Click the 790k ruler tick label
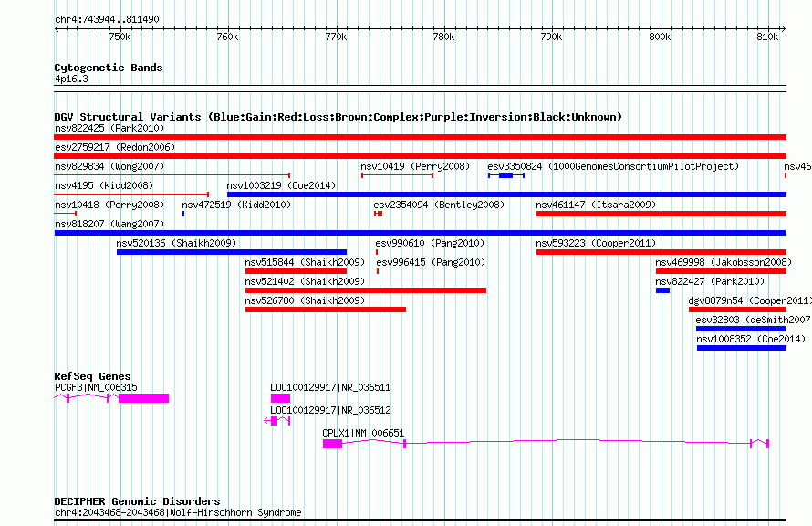Screen dimensions: 812x526 [551, 37]
